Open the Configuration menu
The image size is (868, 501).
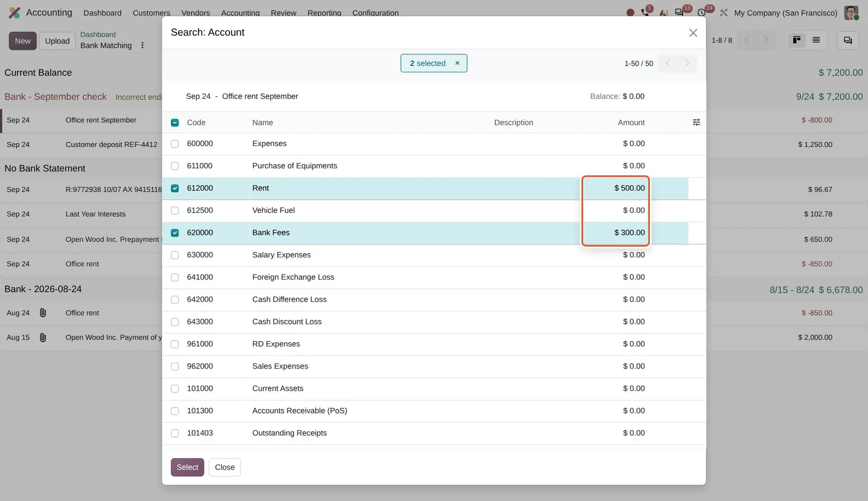375,12
